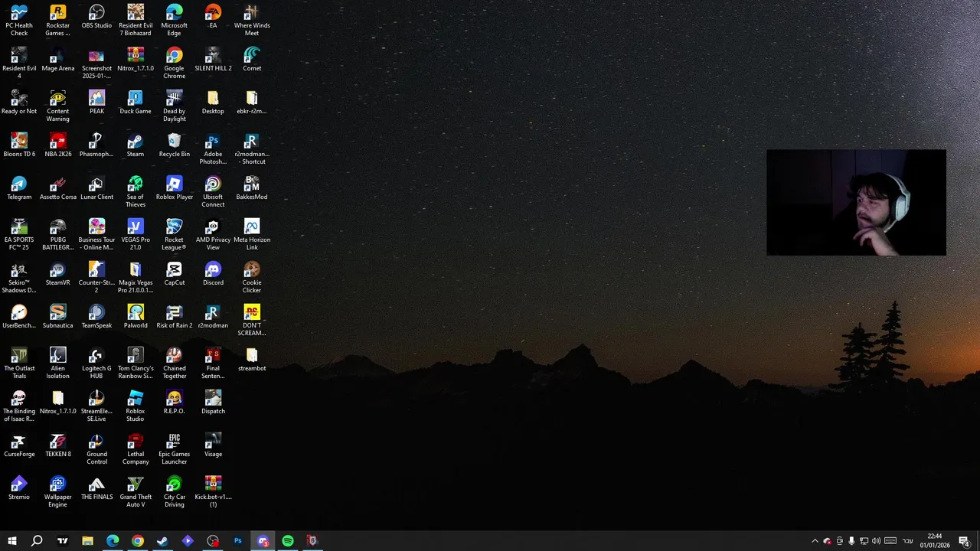Click the Epic Games Launcher shortcut
Image resolution: width=980 pixels, height=551 pixels.
point(174,448)
